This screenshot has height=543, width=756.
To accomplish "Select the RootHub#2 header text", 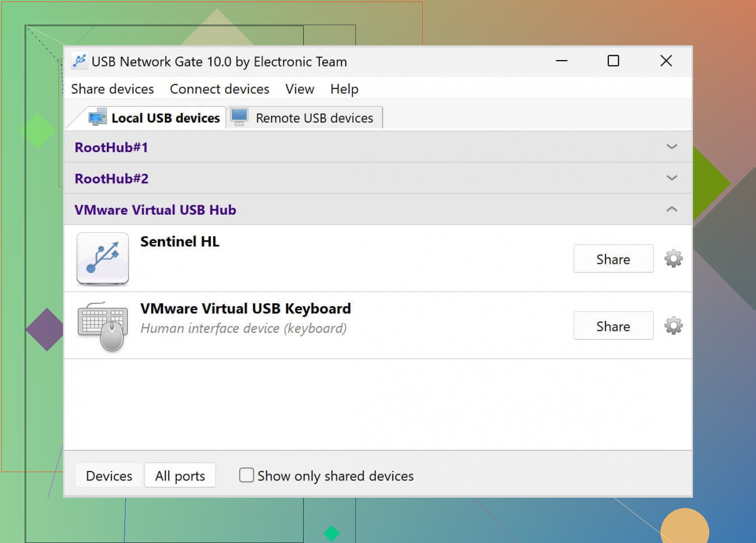I will click(x=112, y=179).
